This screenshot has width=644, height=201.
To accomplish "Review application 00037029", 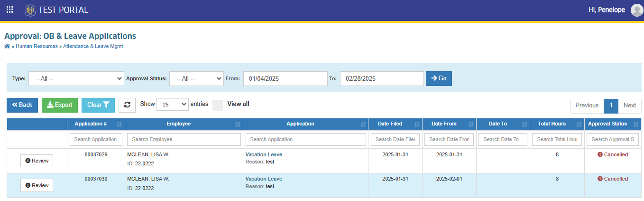I will [37, 161].
